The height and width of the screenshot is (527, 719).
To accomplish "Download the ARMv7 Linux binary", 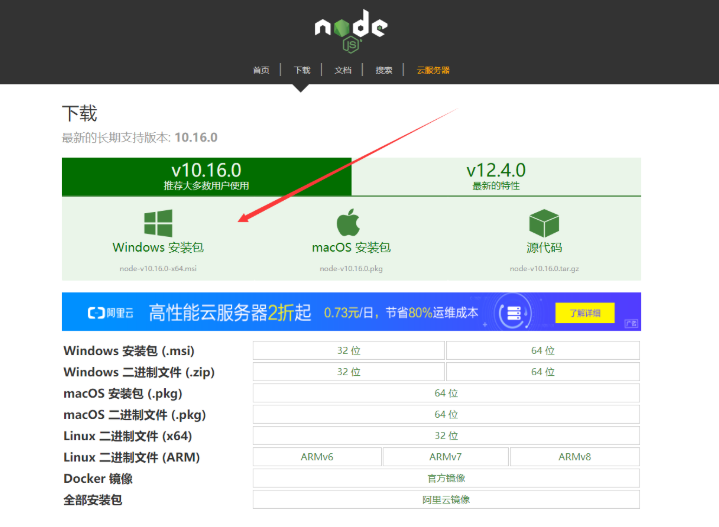I will 446,457.
